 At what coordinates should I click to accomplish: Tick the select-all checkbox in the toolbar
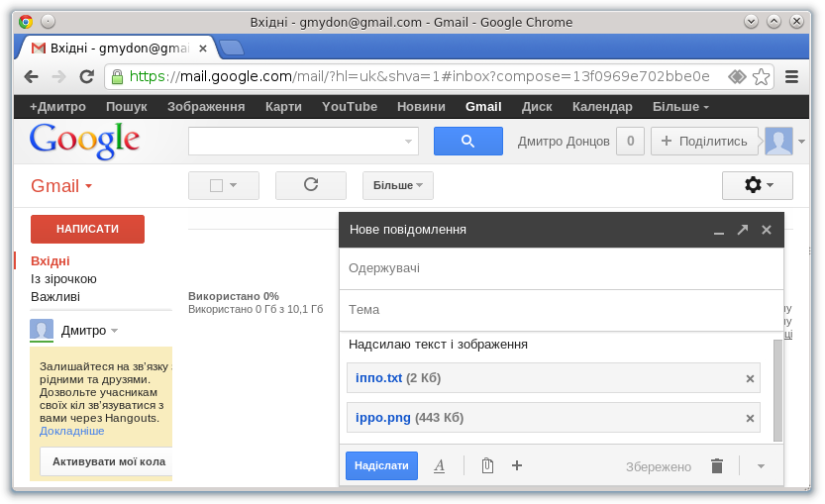(x=216, y=185)
